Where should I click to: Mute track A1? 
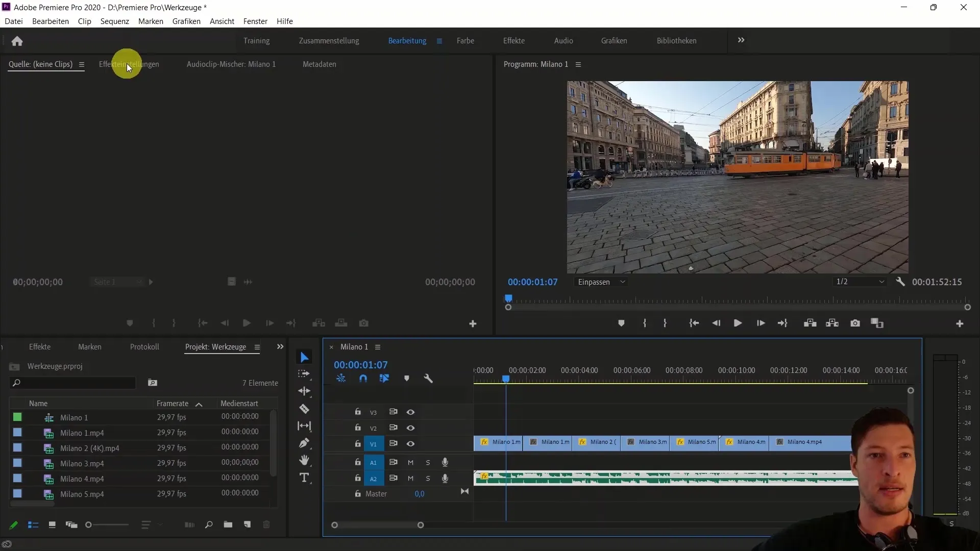coord(410,463)
